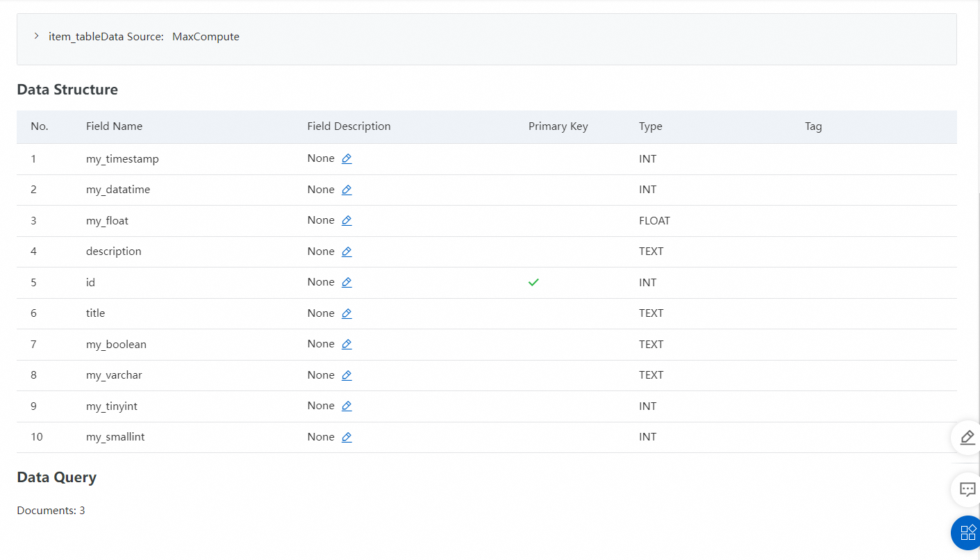Click the floating edit pencil button
Image resolution: width=980 pixels, height=560 pixels.
pyautogui.click(x=967, y=437)
